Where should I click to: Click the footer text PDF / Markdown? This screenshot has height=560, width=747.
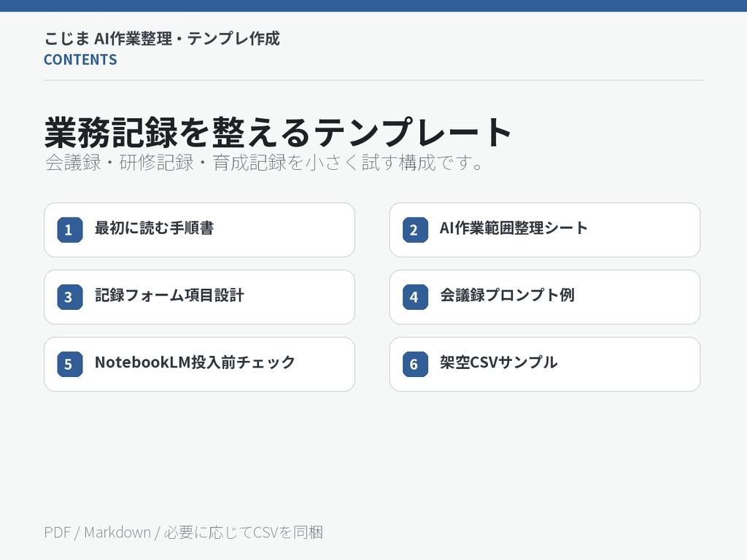183,532
